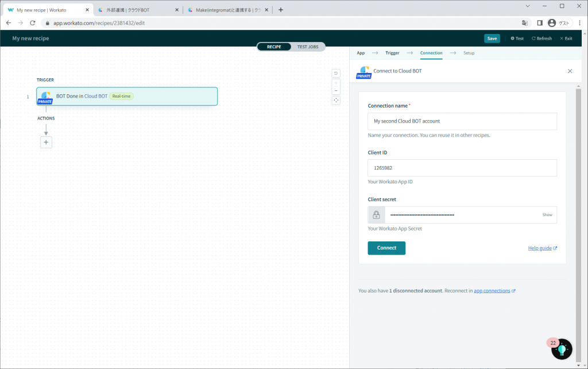Viewport: 588px width, 369px height.
Task: Focus the Client secret field
Action: [x=462, y=215]
